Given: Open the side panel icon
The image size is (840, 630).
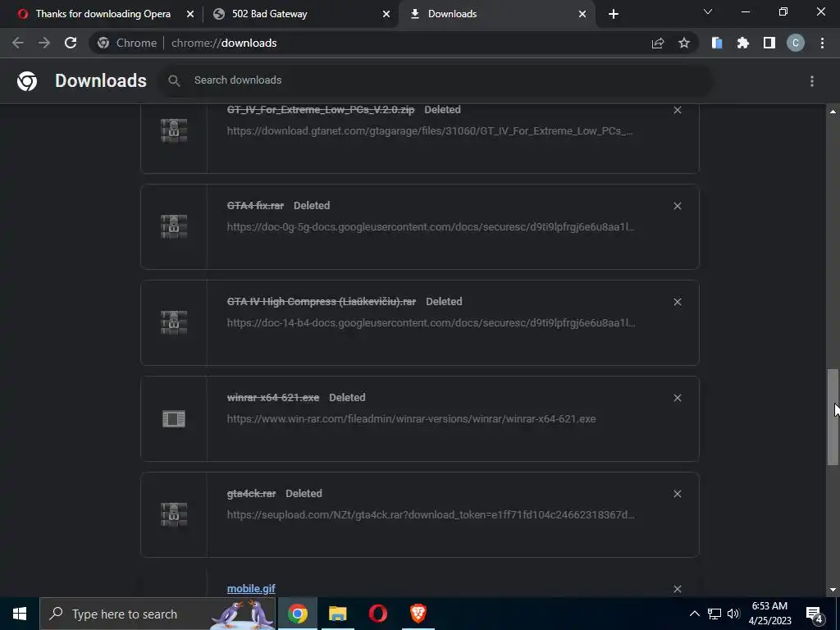Looking at the screenshot, I should point(769,43).
